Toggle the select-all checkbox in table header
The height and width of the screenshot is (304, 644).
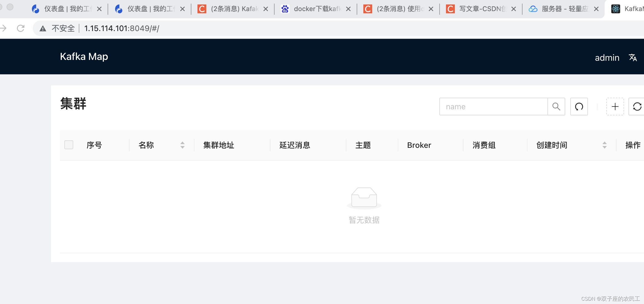69,145
